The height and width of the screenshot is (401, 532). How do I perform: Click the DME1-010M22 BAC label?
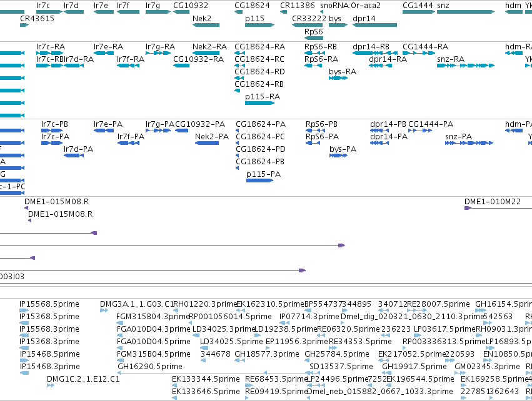point(493,202)
